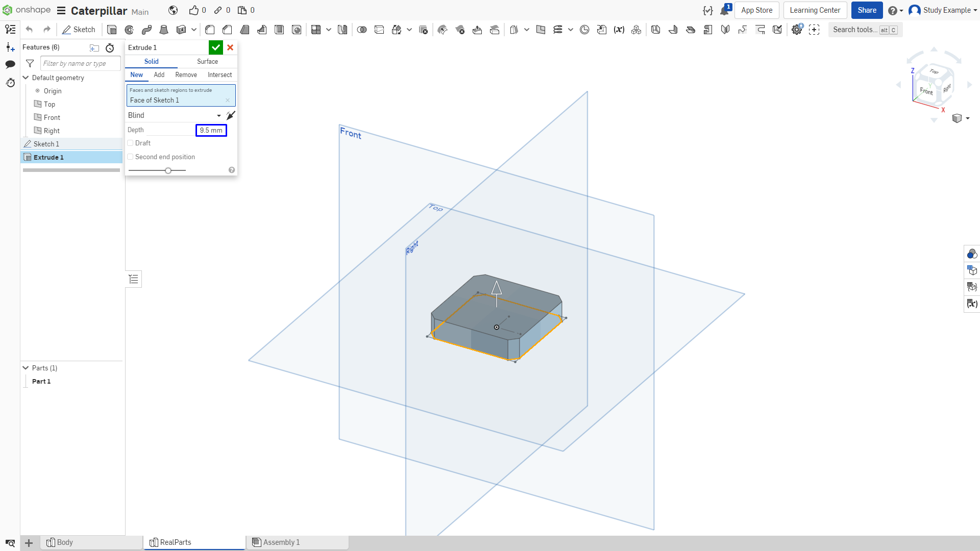This screenshot has width=980, height=551.
Task: Flip extrude direction arrow icon
Action: point(231,115)
